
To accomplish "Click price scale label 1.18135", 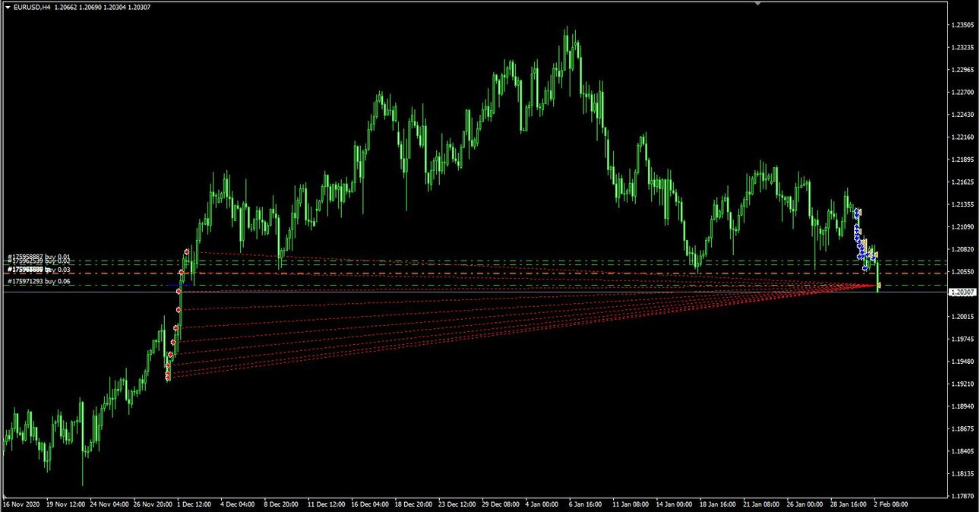I will coord(963,473).
